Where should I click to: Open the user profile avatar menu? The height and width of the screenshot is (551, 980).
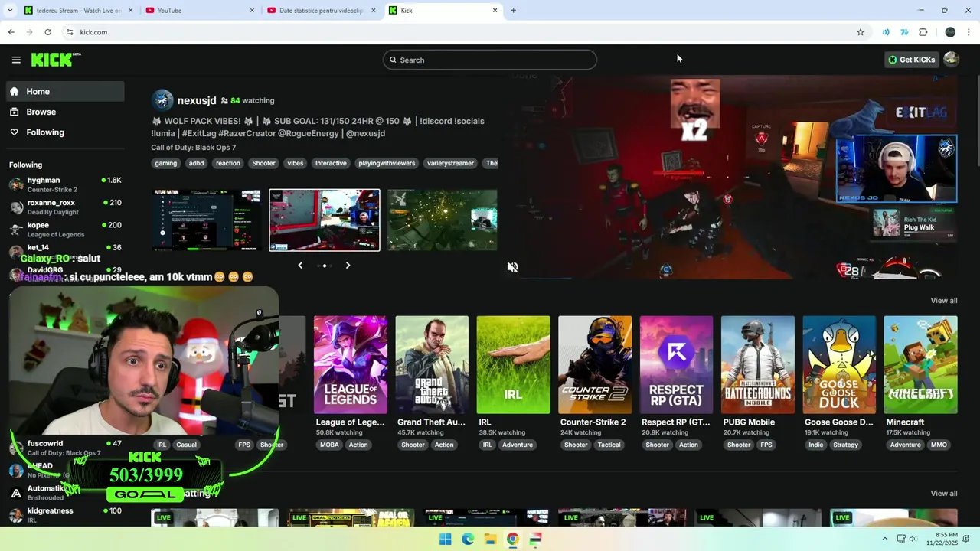pyautogui.click(x=952, y=60)
